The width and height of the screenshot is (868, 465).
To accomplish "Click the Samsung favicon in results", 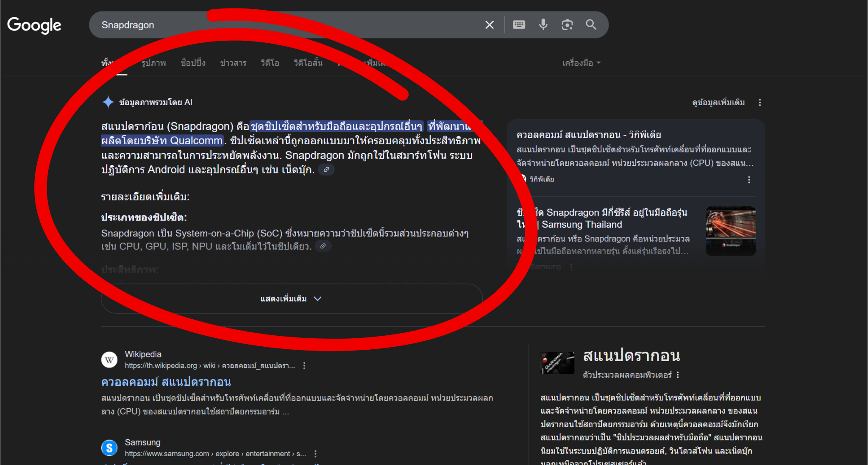I will (x=109, y=448).
